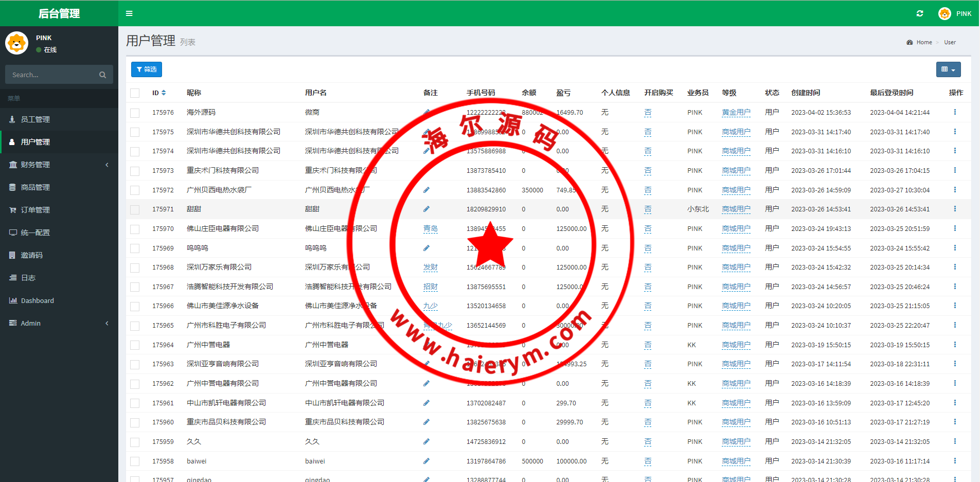
Task: Toggle the sidebar hamburger menu icon
Action: pyautogui.click(x=129, y=13)
